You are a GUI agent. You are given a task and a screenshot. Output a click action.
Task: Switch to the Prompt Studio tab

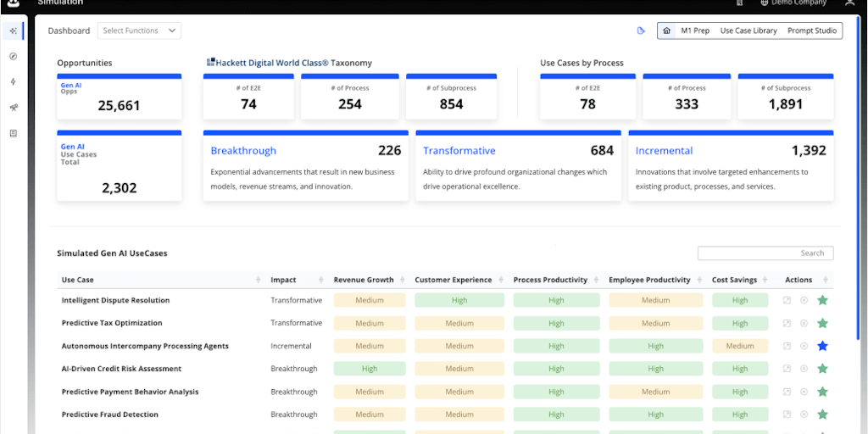[812, 31]
